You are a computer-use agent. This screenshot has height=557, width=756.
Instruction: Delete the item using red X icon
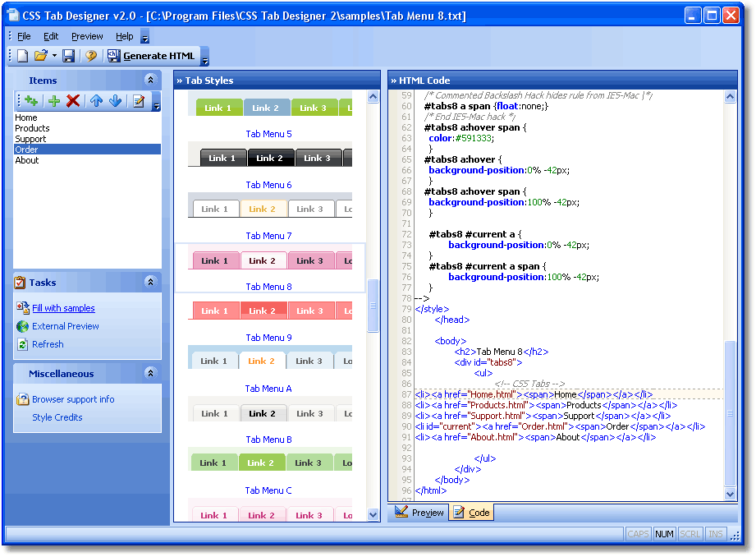[x=73, y=101]
